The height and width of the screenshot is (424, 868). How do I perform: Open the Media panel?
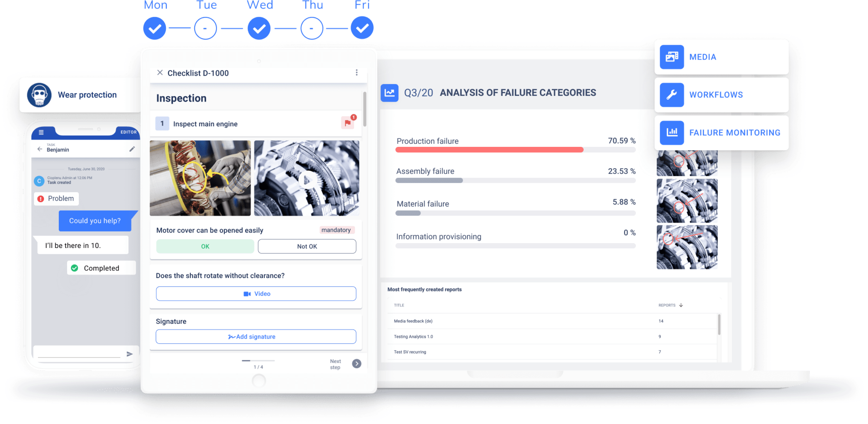click(x=722, y=57)
